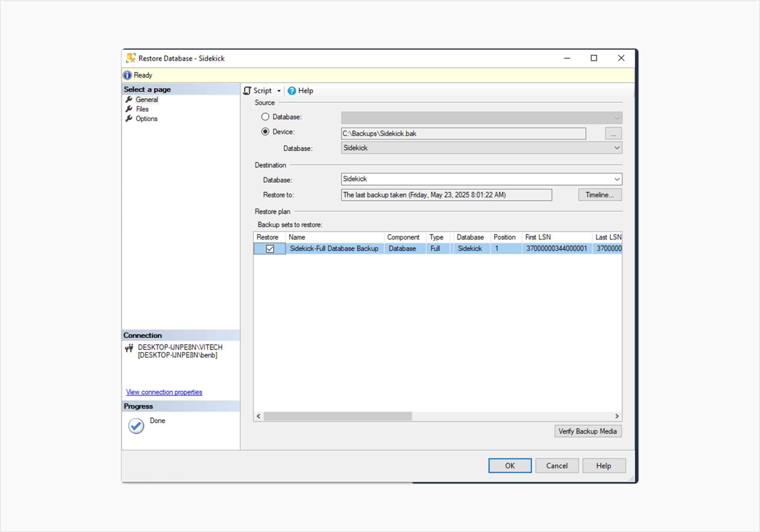The height and width of the screenshot is (532, 760).
Task: Click the Done progress checkmark icon
Action: tap(136, 426)
